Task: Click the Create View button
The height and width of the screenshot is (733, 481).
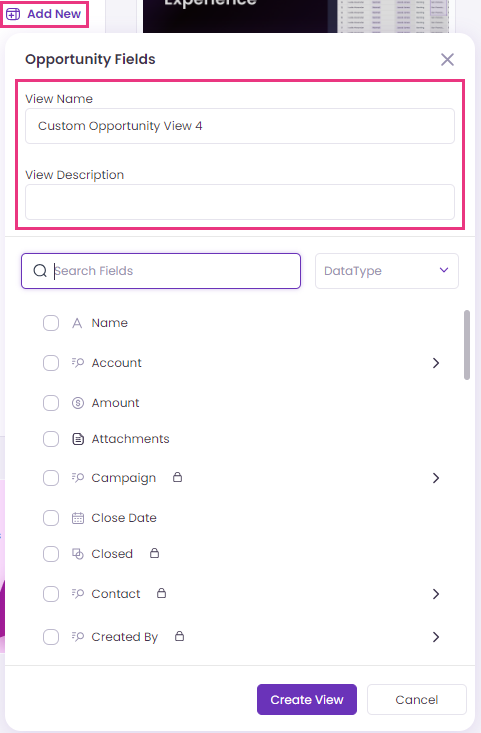Action: (307, 699)
